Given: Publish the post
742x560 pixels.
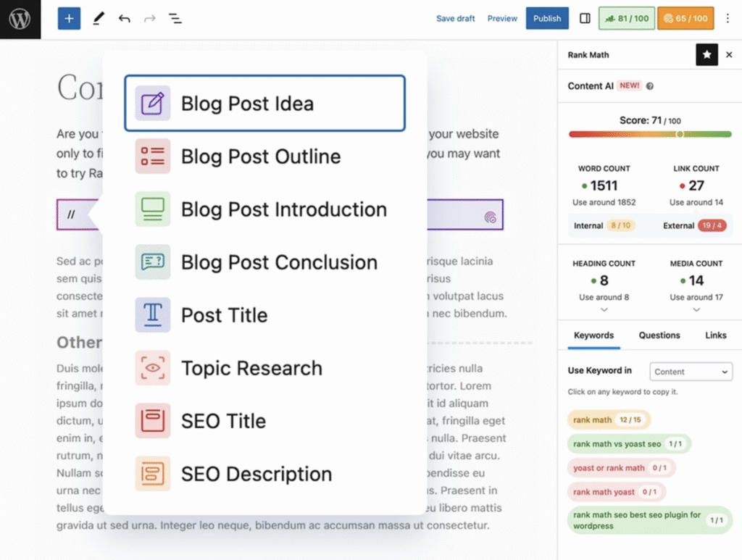Looking at the screenshot, I should pos(547,18).
